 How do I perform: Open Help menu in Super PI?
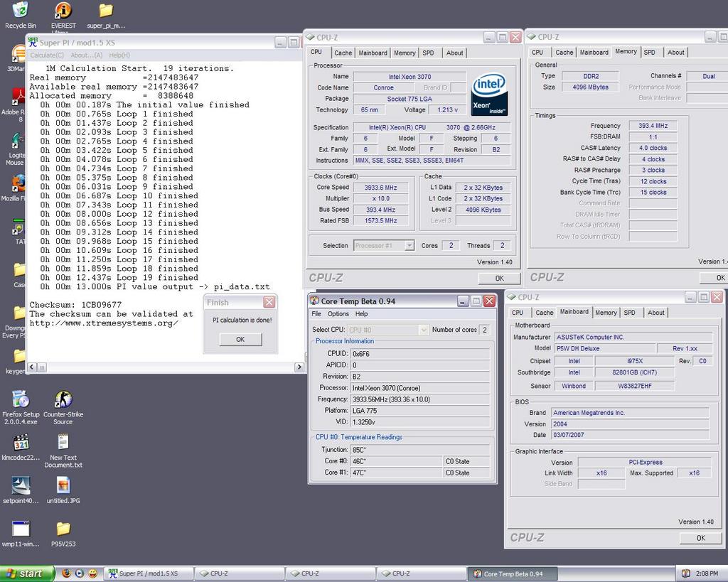tap(119, 55)
